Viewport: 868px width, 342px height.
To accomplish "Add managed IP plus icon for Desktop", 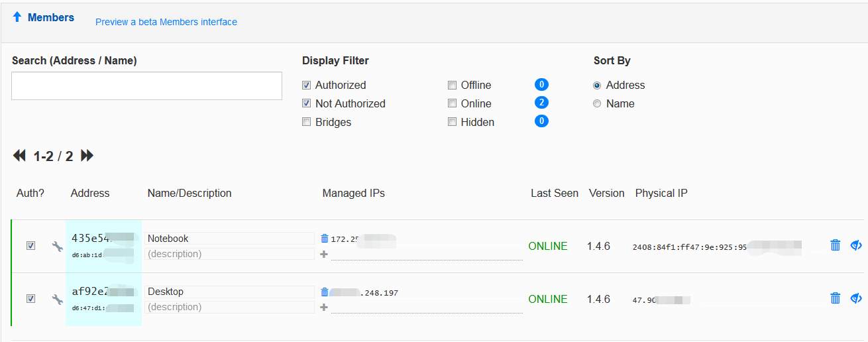I will tap(324, 307).
